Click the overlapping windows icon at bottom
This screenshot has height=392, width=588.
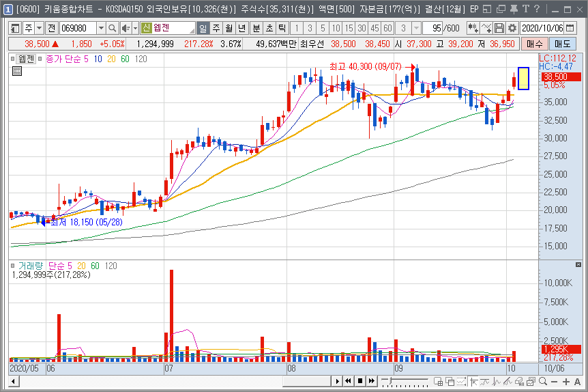[x=450, y=382]
